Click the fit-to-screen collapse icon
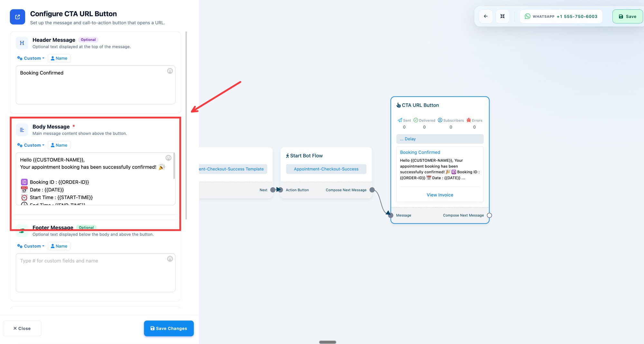This screenshot has height=344, width=644. [502, 16]
